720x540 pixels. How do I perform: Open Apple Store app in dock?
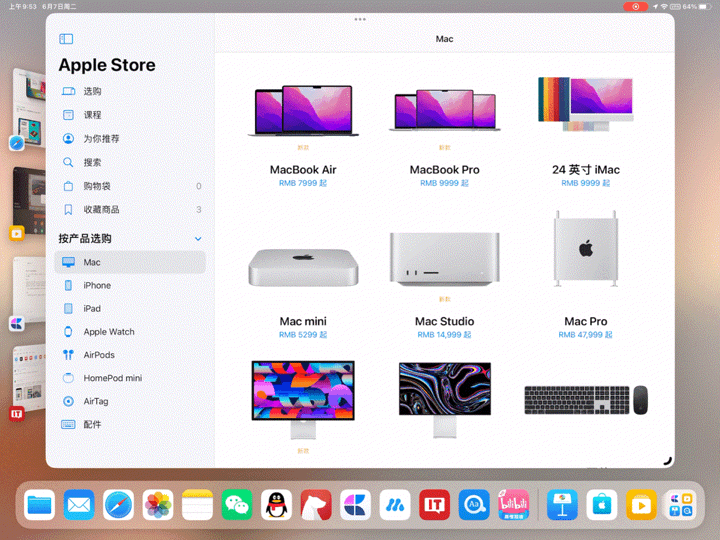tap(602, 505)
